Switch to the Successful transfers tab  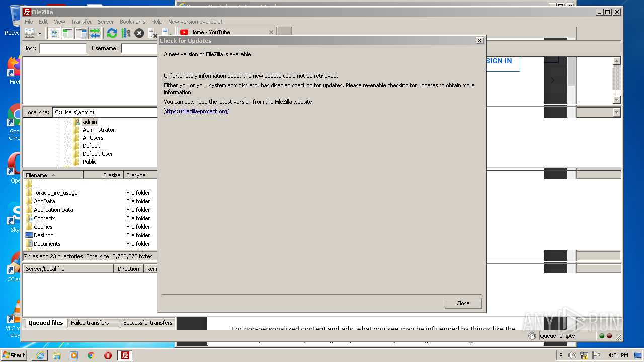click(x=147, y=323)
